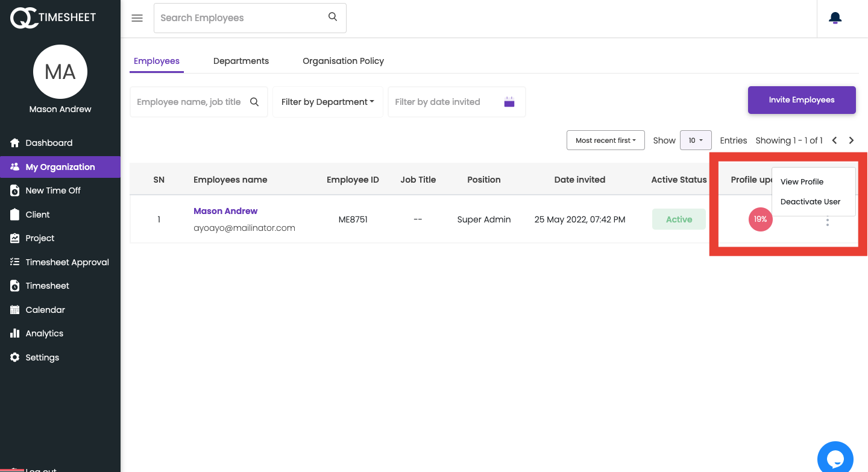Viewport: 868px width, 472px height.
Task: Open the three-dot actions menu for Mason Andrew
Action: (x=828, y=222)
